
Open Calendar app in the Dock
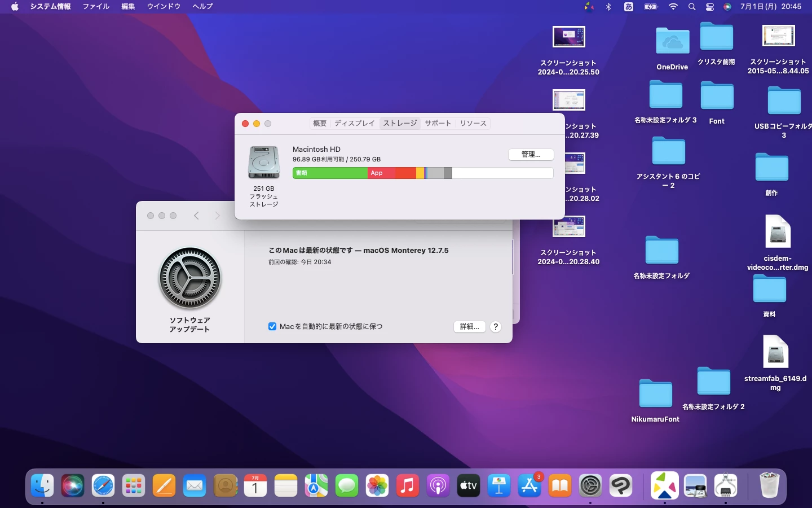pos(255,485)
